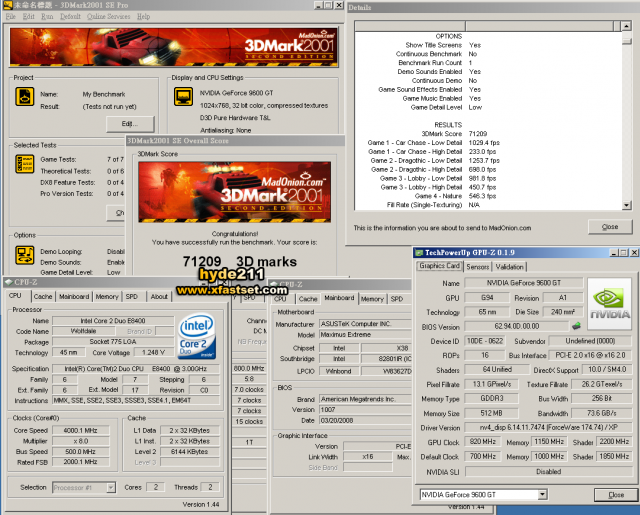Click the Level 2 cache 6144 KBytes field
Screen dimensions: 640x515
(189, 451)
